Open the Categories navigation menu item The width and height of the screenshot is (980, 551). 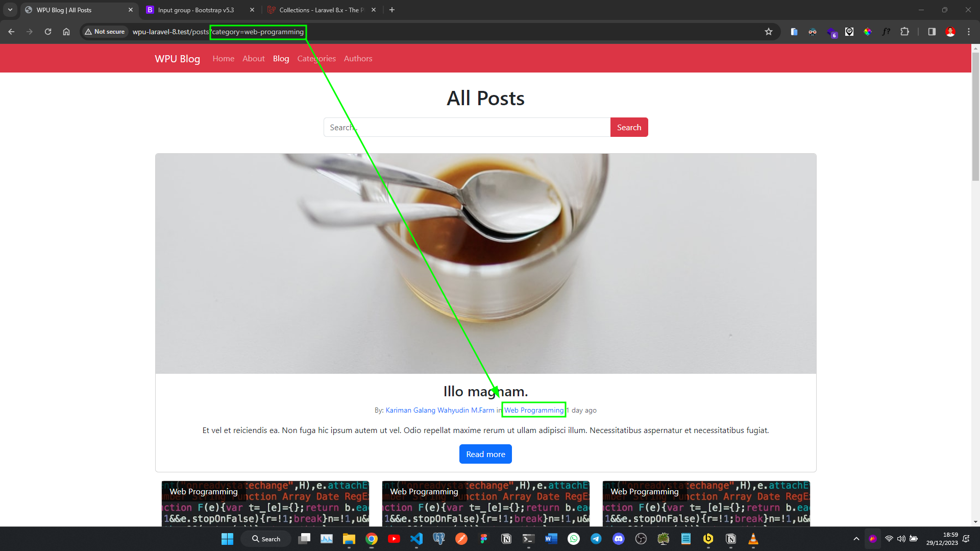[x=316, y=58]
